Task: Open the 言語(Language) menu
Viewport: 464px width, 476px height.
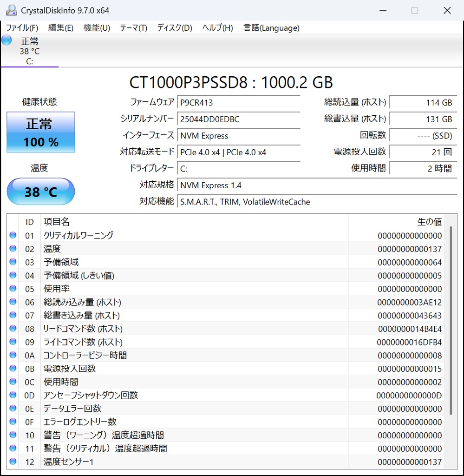Action: coord(271,28)
